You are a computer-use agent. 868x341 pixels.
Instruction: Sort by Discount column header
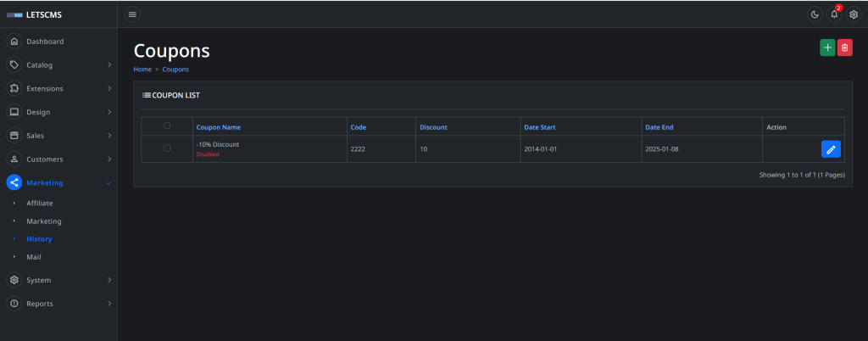tap(433, 127)
